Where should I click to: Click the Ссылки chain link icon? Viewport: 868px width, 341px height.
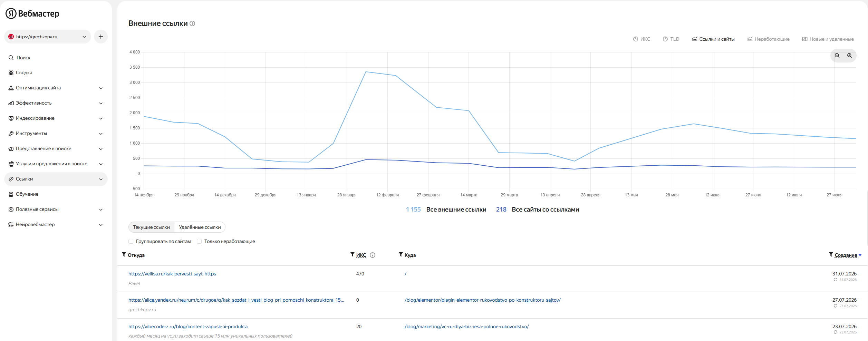pos(11,179)
